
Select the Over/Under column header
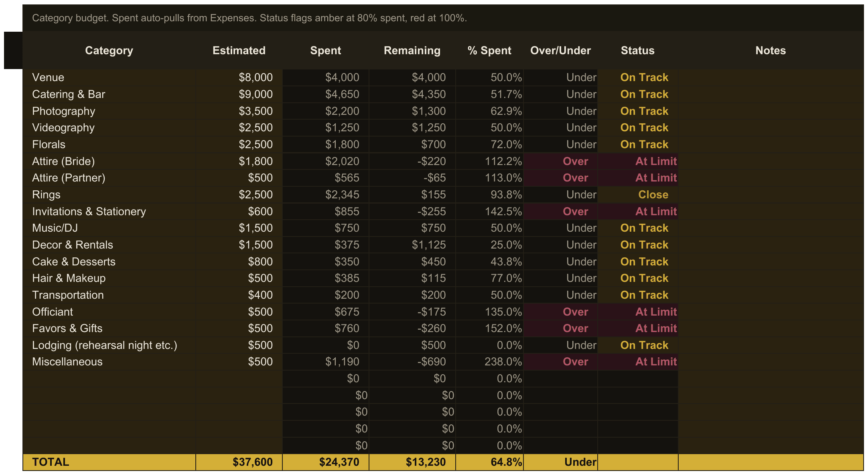click(x=561, y=51)
